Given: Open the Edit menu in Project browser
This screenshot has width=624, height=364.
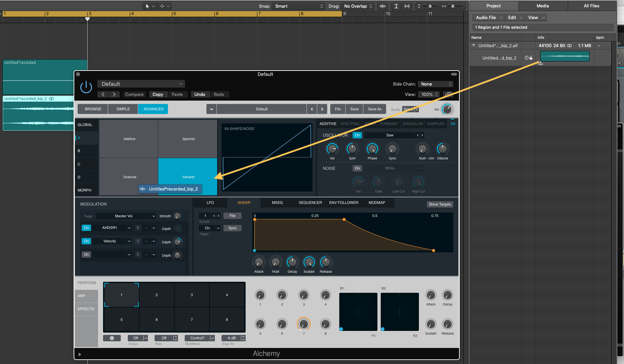Looking at the screenshot, I should (515, 18).
